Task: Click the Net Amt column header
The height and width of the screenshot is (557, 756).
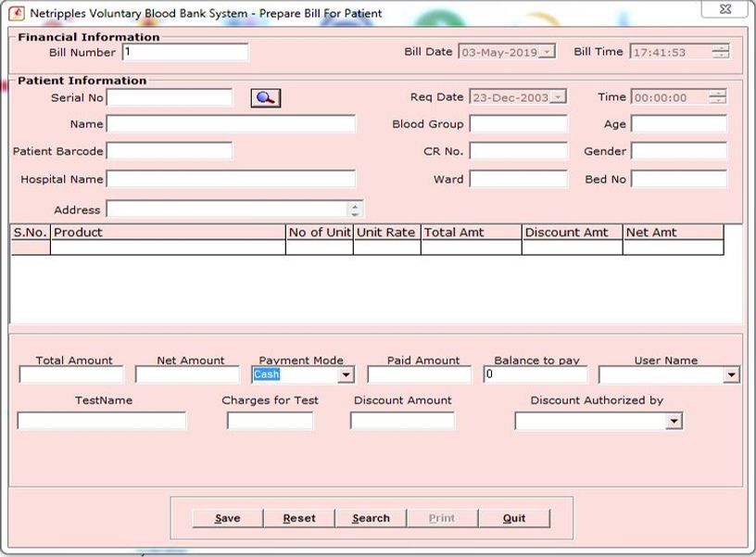Action: pyautogui.click(x=674, y=233)
